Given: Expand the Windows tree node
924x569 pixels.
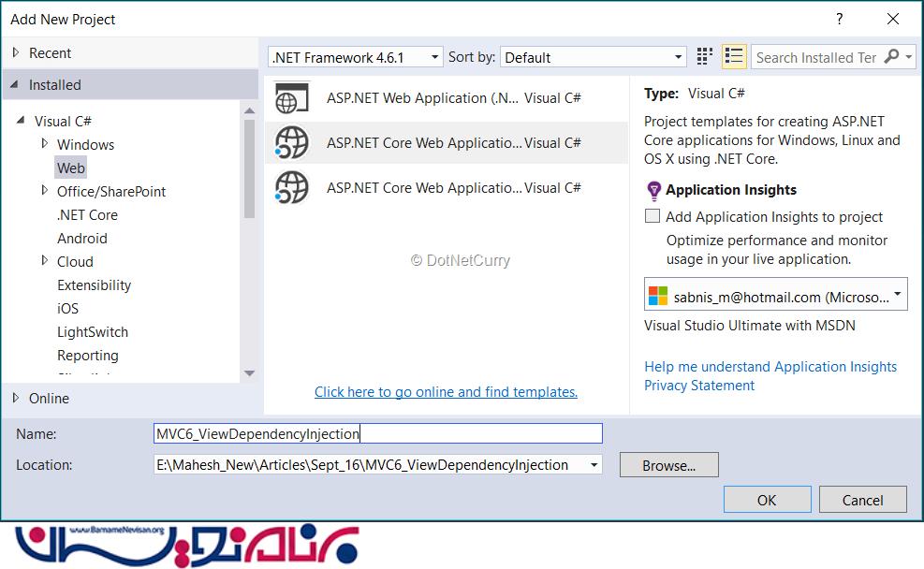Looking at the screenshot, I should tap(45, 144).
